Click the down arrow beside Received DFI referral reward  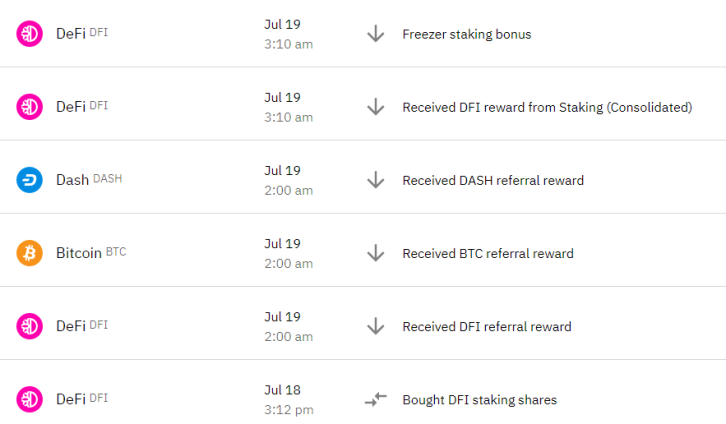[x=376, y=326]
